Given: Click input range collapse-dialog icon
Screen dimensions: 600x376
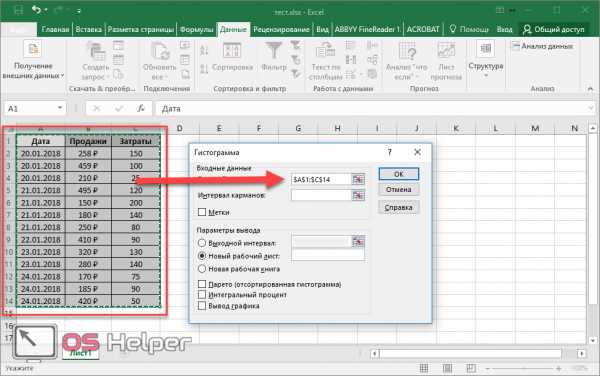Looking at the screenshot, I should coord(358,179).
